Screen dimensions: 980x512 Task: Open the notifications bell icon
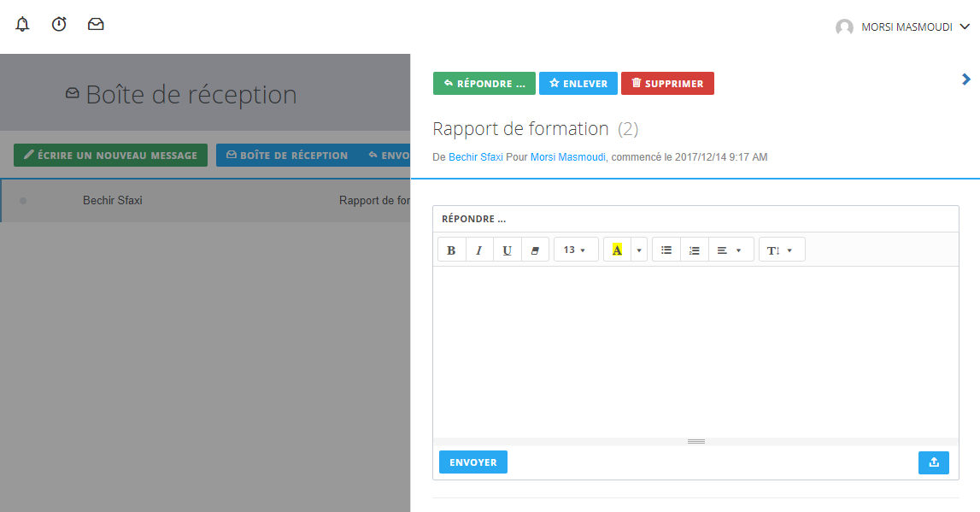(22, 25)
